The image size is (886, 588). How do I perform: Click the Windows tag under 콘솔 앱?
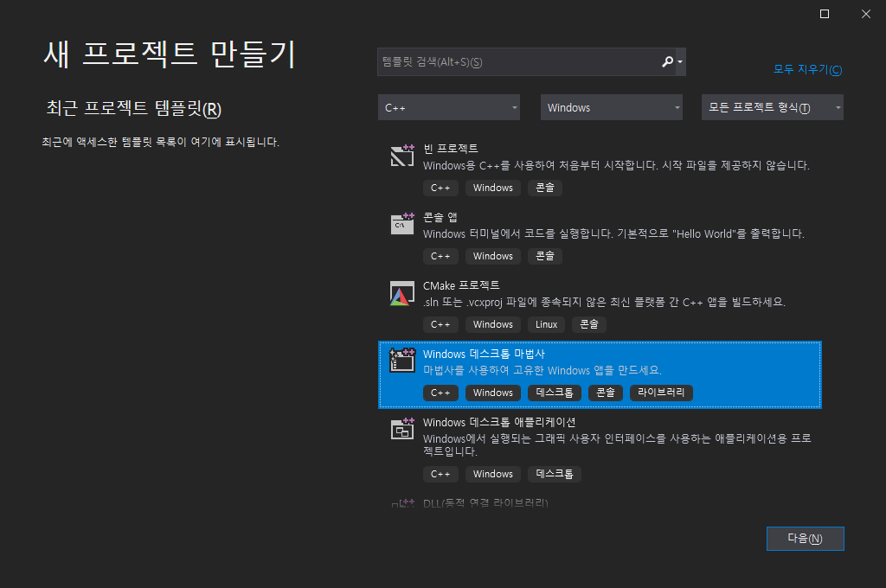coord(492,257)
